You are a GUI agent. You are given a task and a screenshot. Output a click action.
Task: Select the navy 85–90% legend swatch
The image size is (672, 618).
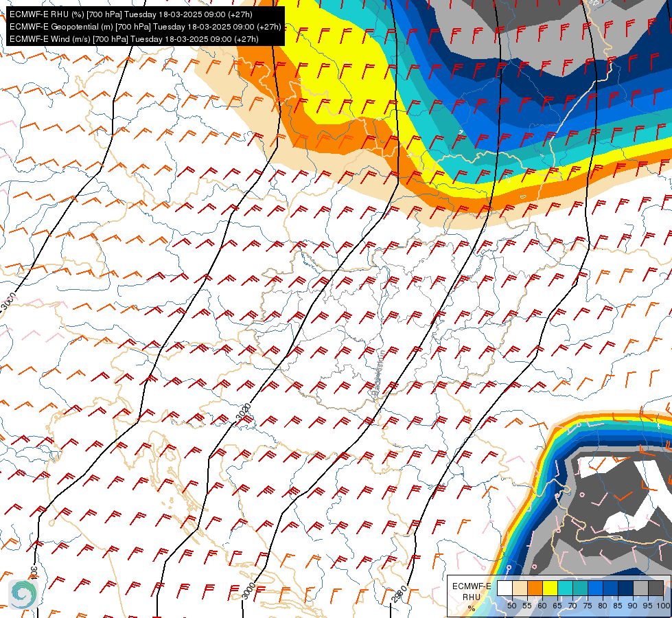(x=626, y=588)
